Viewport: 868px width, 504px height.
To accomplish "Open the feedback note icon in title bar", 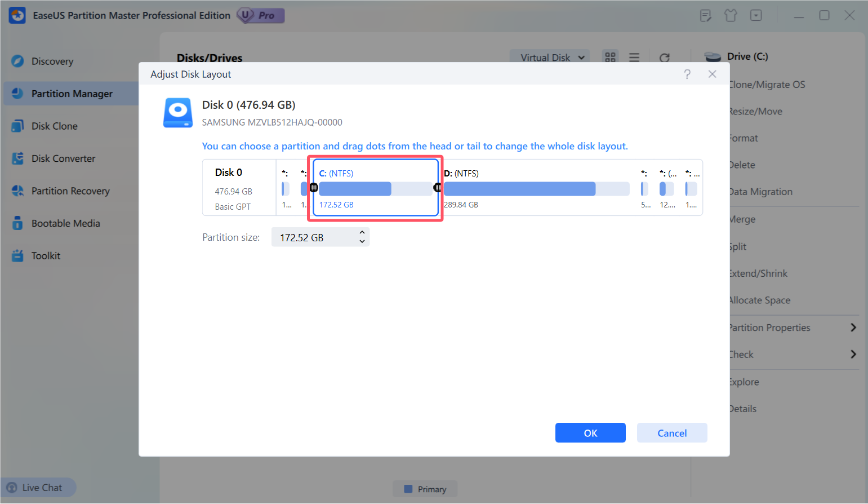I will 706,15.
